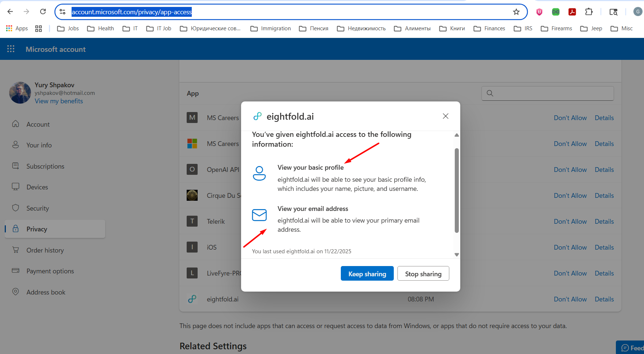Click the email envelope icon in dialog
Viewport: 644px width, 354px height.
coord(259,215)
